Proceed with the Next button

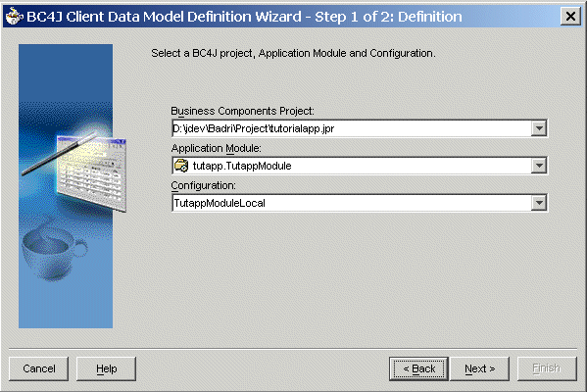click(479, 368)
